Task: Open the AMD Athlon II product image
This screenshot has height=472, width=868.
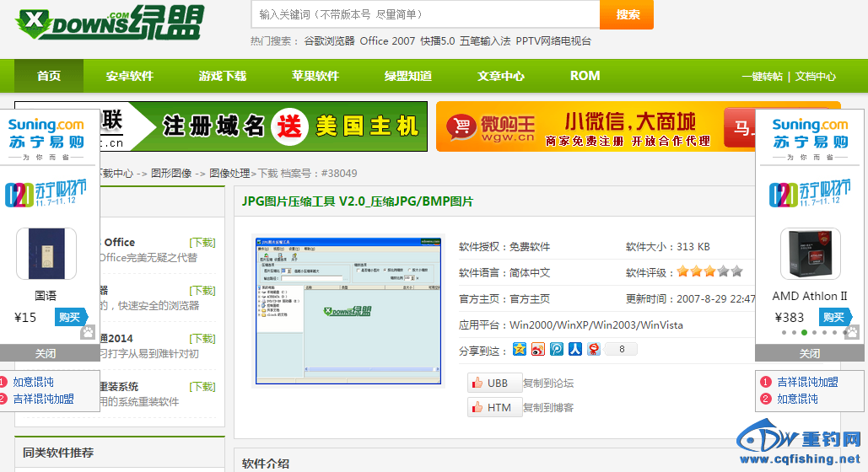Action: (811, 254)
